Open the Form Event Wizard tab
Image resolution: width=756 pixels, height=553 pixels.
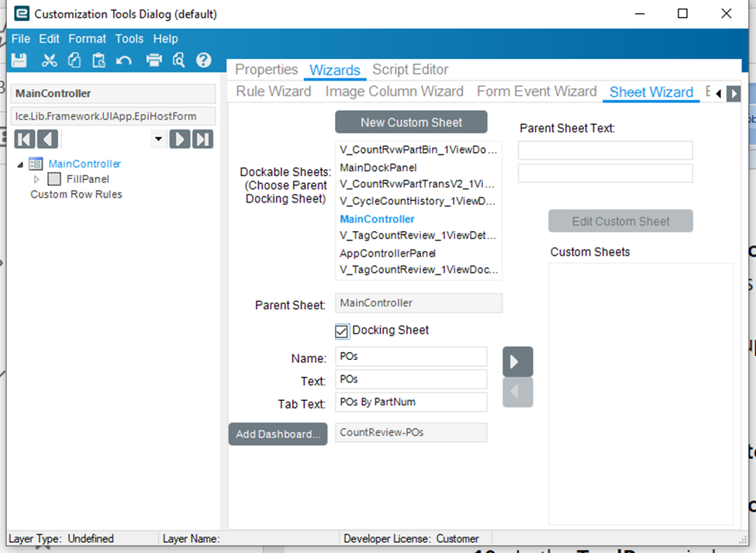pyautogui.click(x=537, y=92)
